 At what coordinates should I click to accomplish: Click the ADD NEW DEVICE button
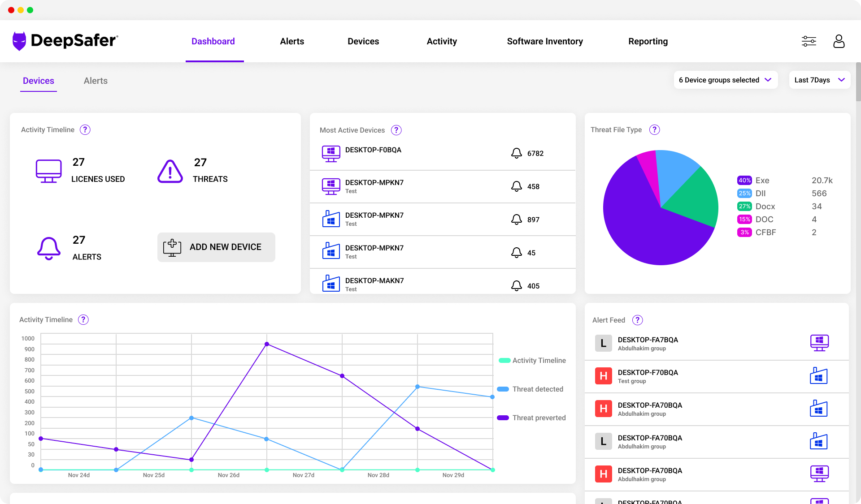(216, 247)
